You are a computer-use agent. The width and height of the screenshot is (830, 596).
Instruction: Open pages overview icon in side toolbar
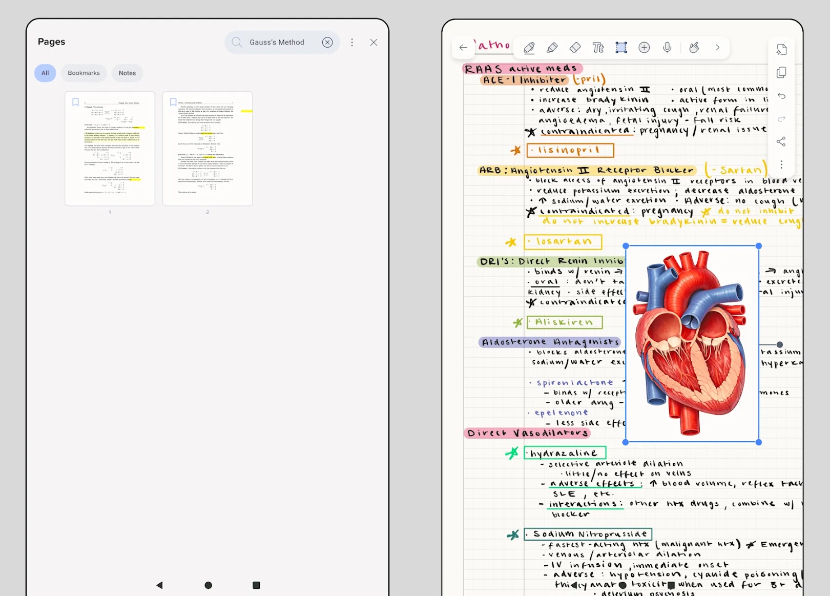coord(781,73)
